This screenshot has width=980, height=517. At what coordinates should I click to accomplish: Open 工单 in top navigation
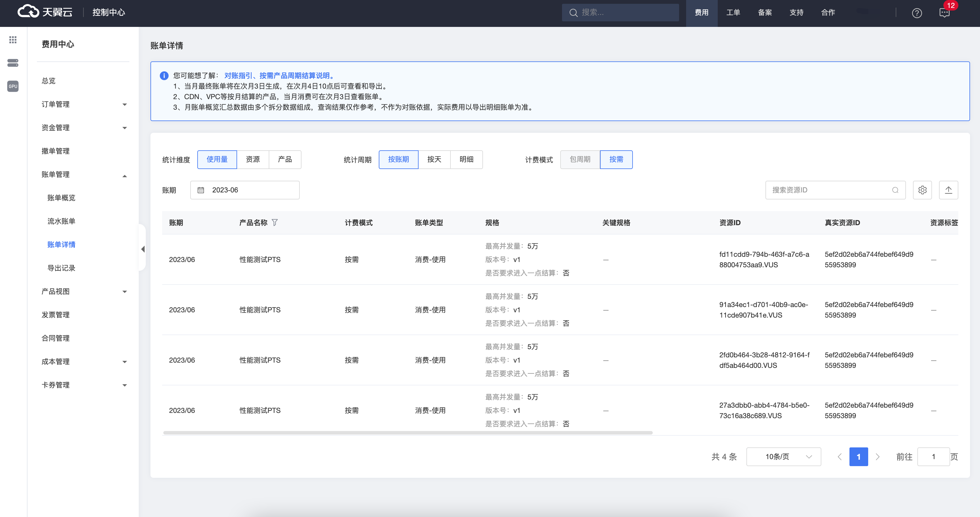click(x=733, y=13)
